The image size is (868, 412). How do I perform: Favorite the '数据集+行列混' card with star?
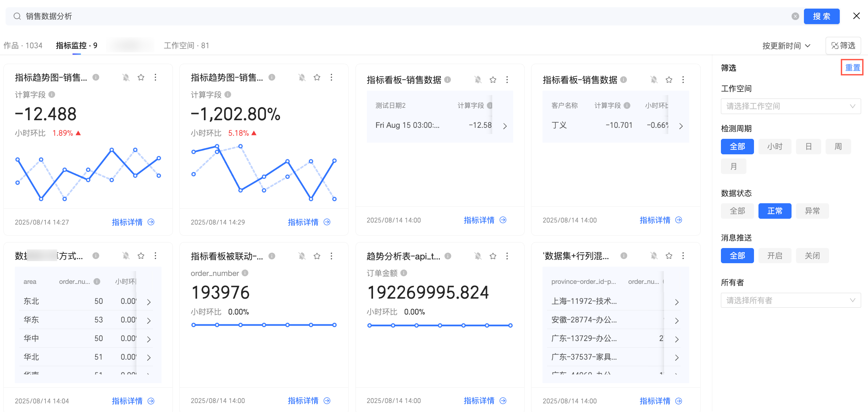(669, 256)
